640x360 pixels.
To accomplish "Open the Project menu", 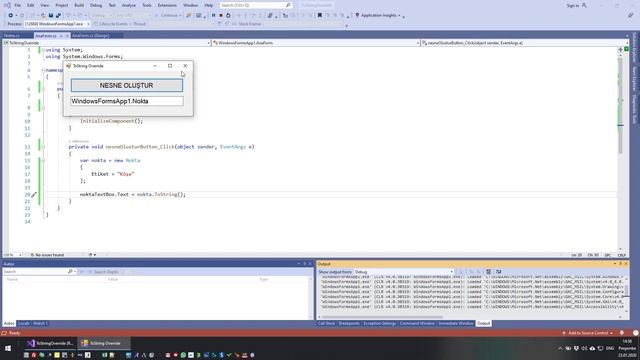I will tap(62, 5).
